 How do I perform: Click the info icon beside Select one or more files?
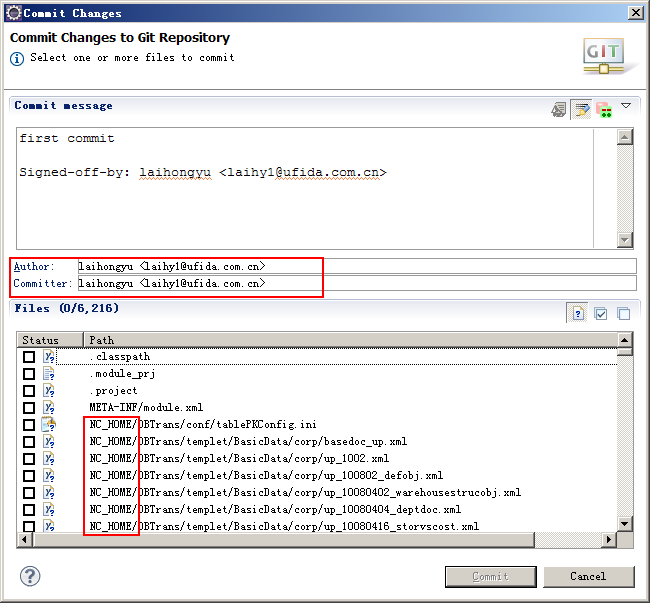(17, 59)
